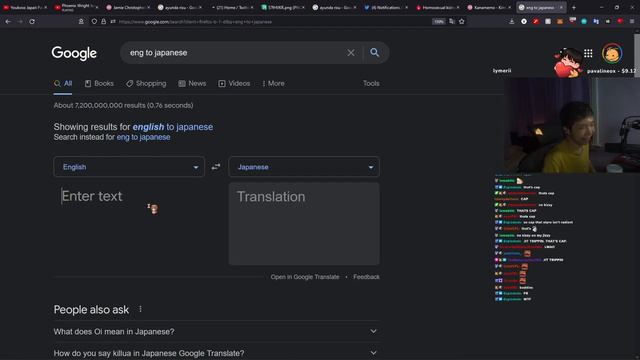Open target language Japanese dropdown
The height and width of the screenshot is (360, 640).
point(304,167)
